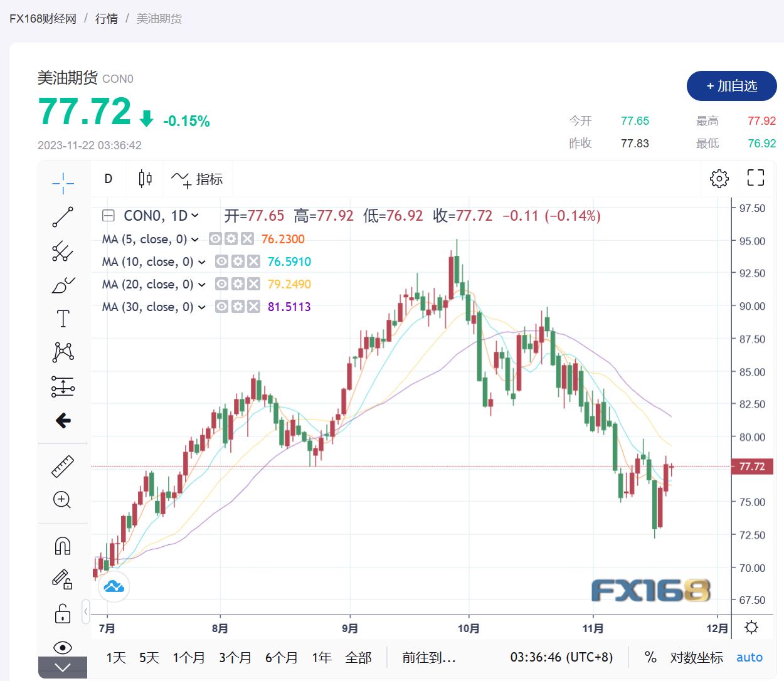Enable the magnet snap mode
Viewport: 784px width, 681px height.
click(x=63, y=546)
